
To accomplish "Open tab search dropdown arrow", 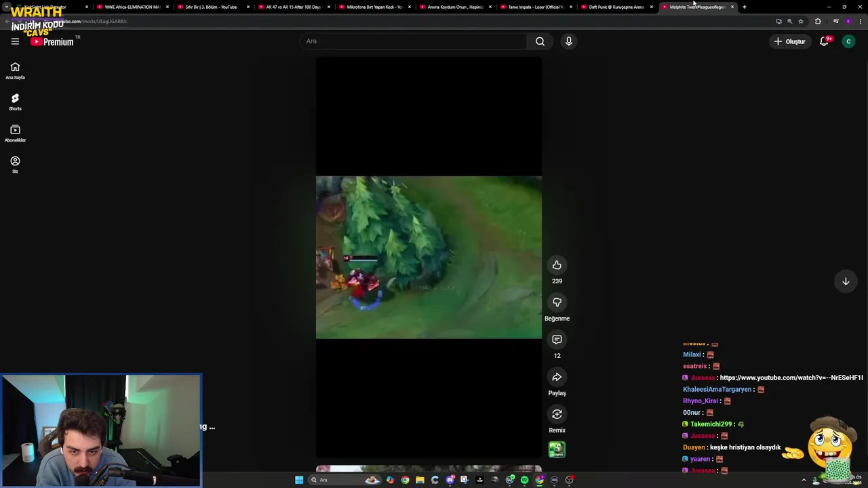I will (6, 7).
